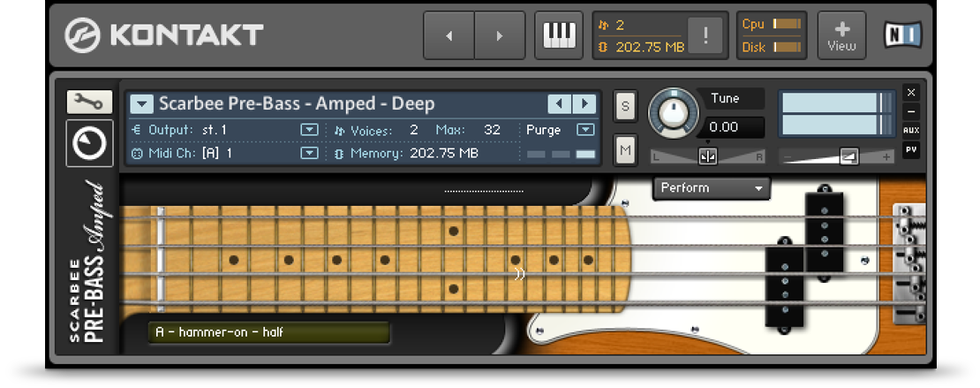
Task: Expand the Purge dropdown menu
Action: coord(584,130)
